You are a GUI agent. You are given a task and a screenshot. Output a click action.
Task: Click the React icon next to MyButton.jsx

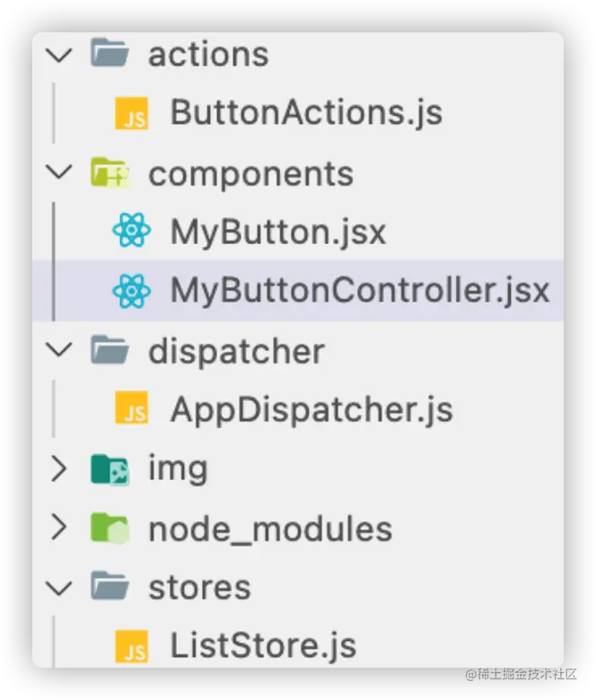coord(131,231)
